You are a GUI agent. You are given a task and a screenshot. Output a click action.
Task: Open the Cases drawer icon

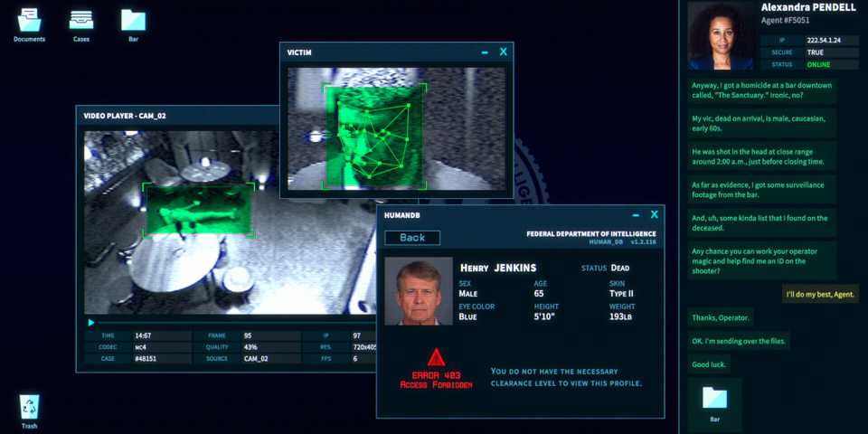[81, 22]
